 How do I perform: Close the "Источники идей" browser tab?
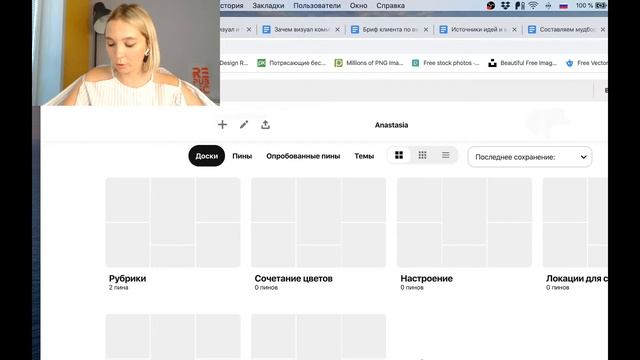pos(514,29)
